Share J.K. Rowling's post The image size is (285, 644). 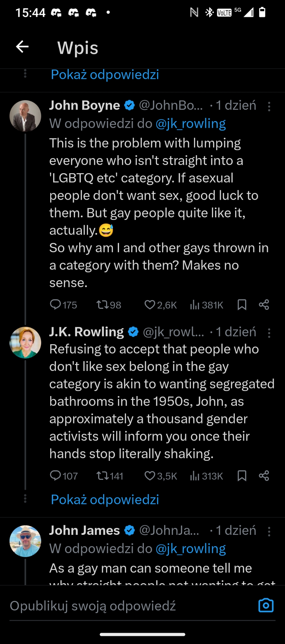click(x=264, y=476)
